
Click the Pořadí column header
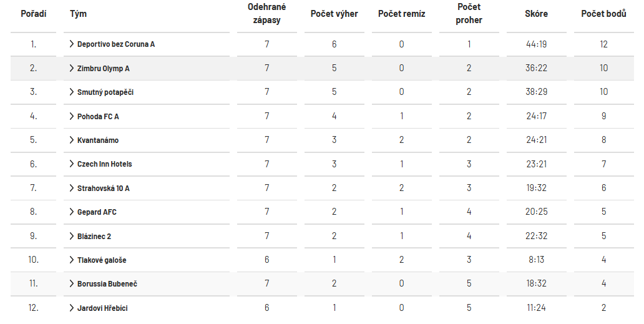coord(34,14)
